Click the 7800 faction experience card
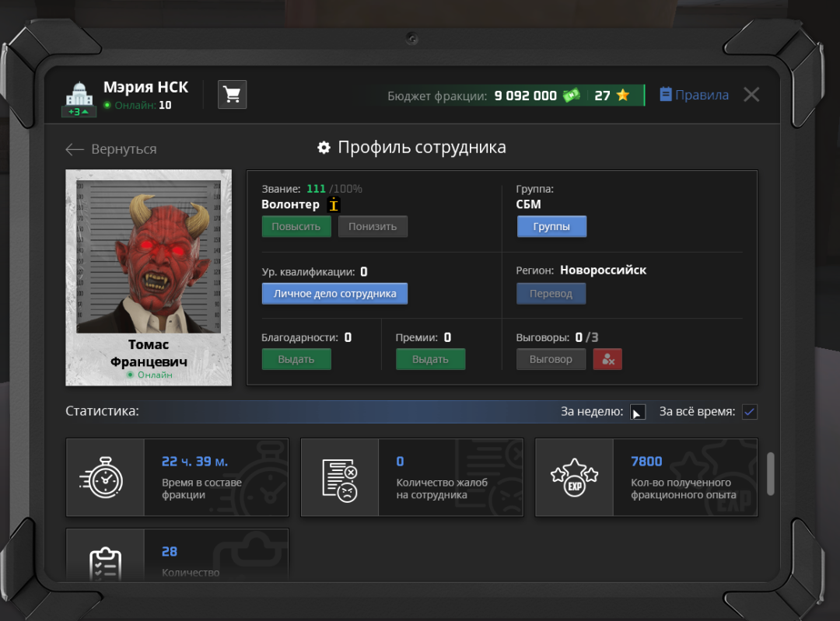 (646, 477)
